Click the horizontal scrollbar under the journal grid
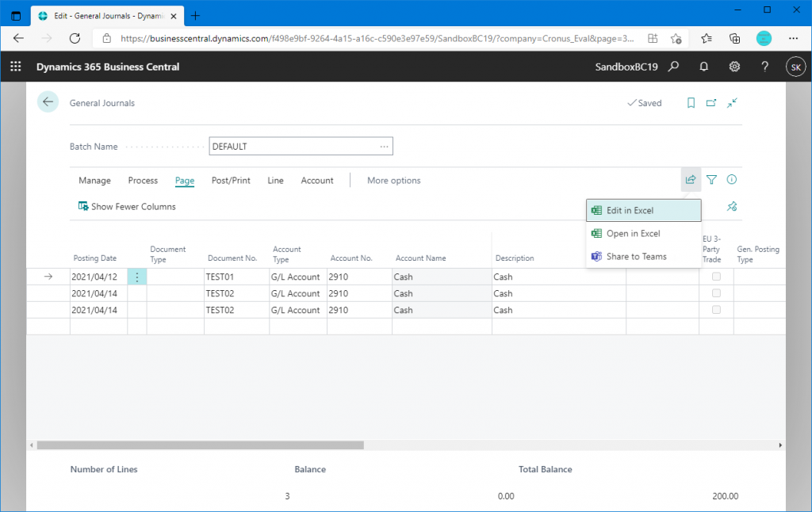The width and height of the screenshot is (812, 512). (198, 445)
